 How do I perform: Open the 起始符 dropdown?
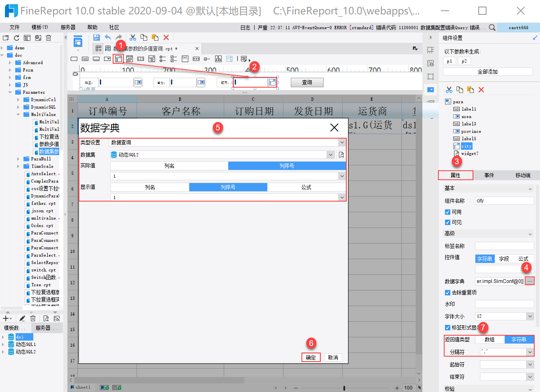530,364
